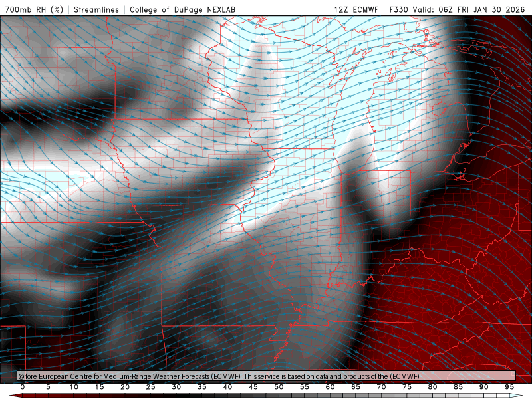This screenshot has height=399, width=532.
Task: Click the "12Z ECMWF" model run label
Action: coord(356,9)
